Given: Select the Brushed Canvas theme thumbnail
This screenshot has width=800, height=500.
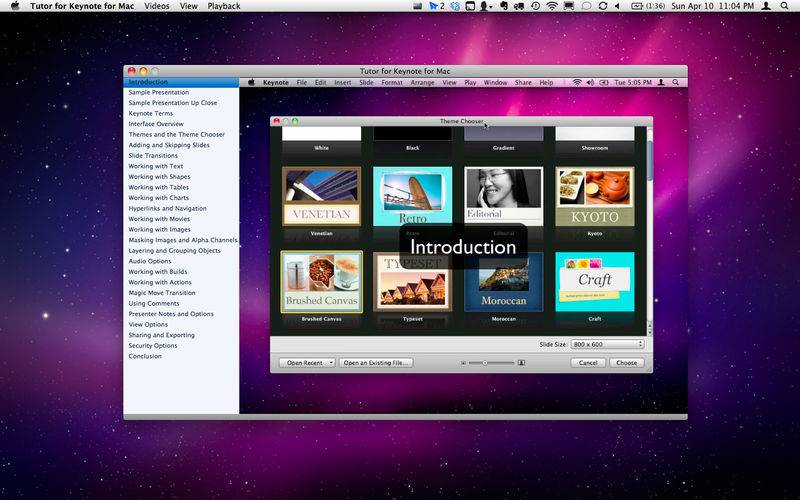Looking at the screenshot, I should (321, 282).
